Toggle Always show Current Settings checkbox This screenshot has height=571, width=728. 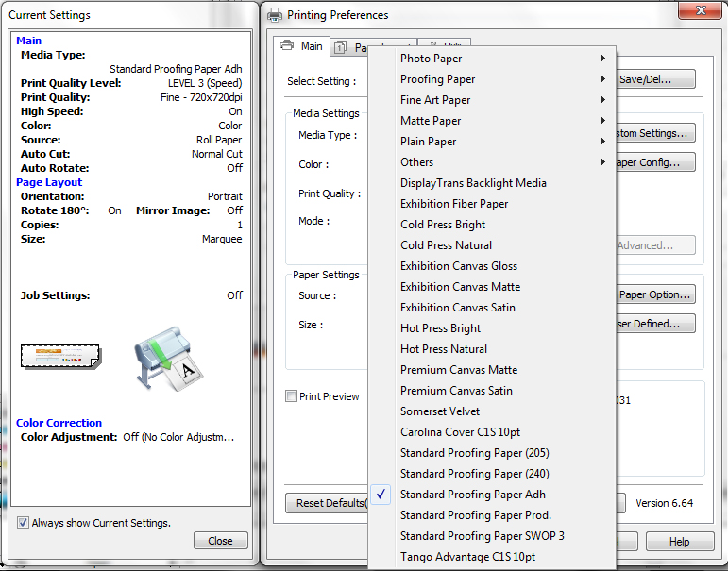point(23,523)
